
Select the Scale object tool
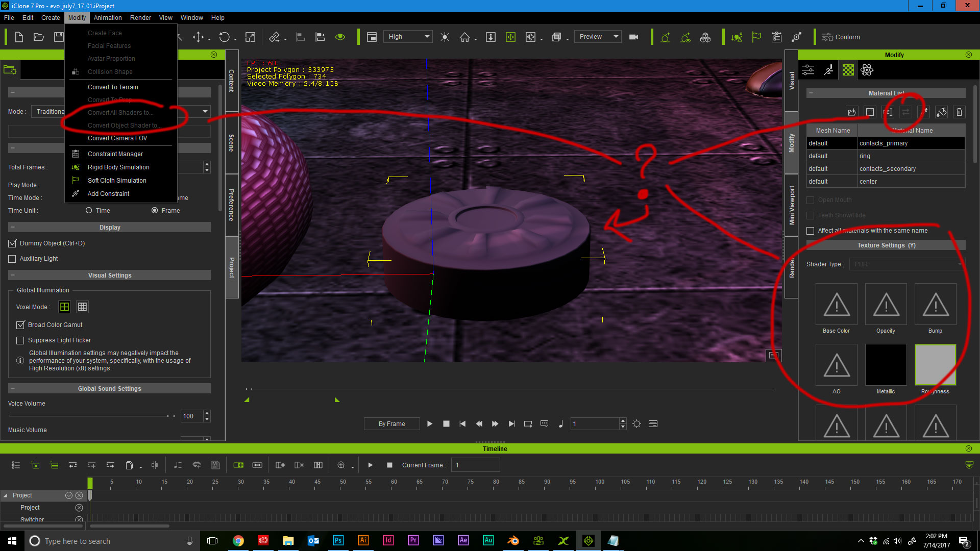[x=250, y=37]
